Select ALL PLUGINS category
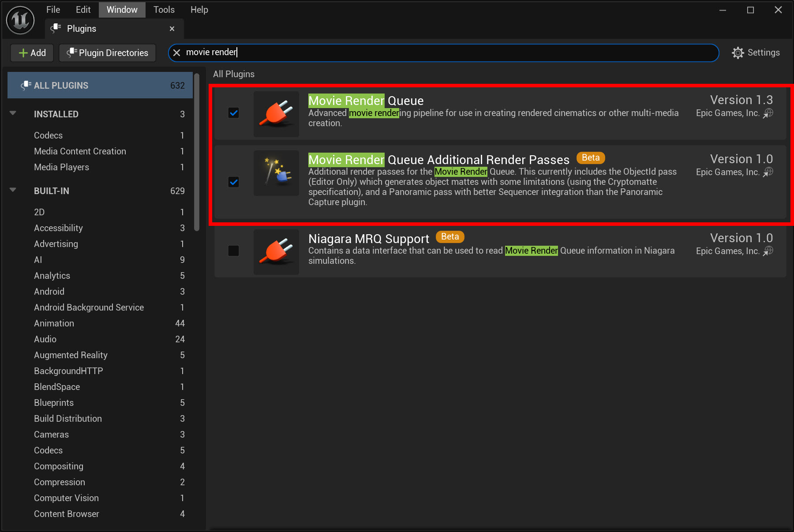This screenshot has width=794, height=532. 100,85
